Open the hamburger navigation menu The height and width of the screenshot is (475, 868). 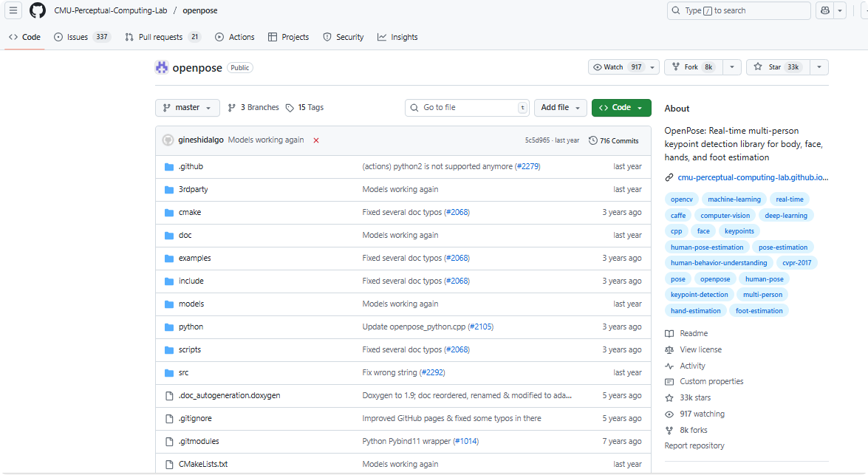13,10
